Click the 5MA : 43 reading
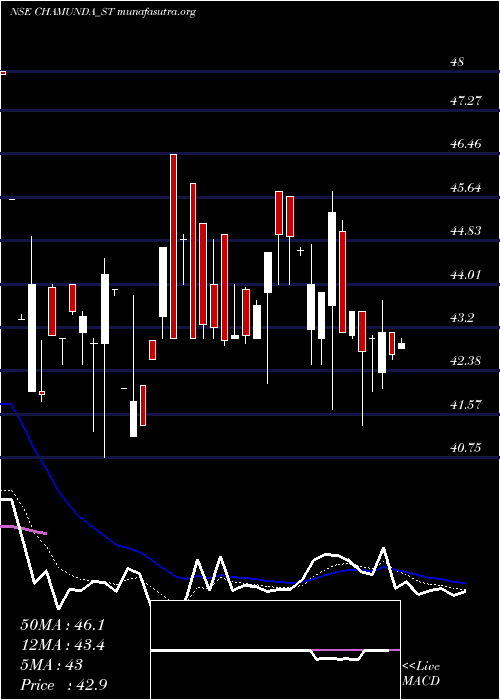Viewport: 500px width, 700px height. [52, 665]
